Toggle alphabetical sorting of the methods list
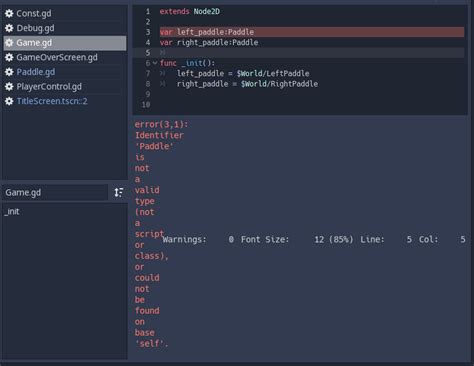 coord(119,192)
